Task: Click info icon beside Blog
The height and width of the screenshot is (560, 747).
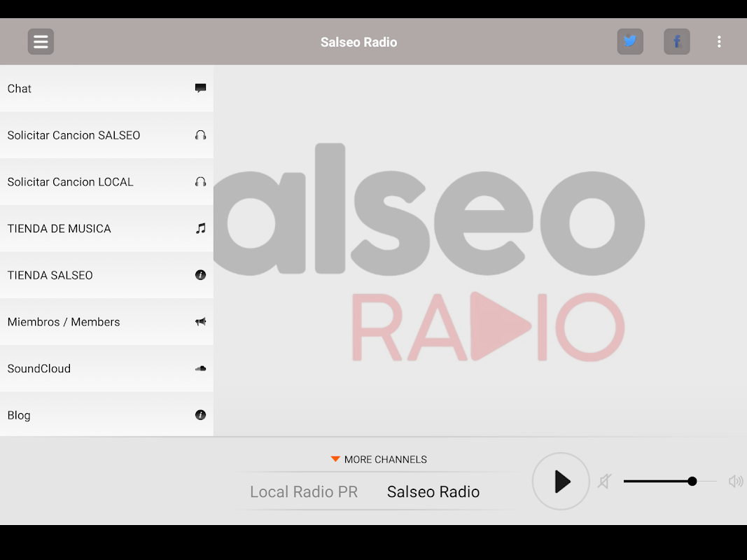Action: (x=200, y=415)
